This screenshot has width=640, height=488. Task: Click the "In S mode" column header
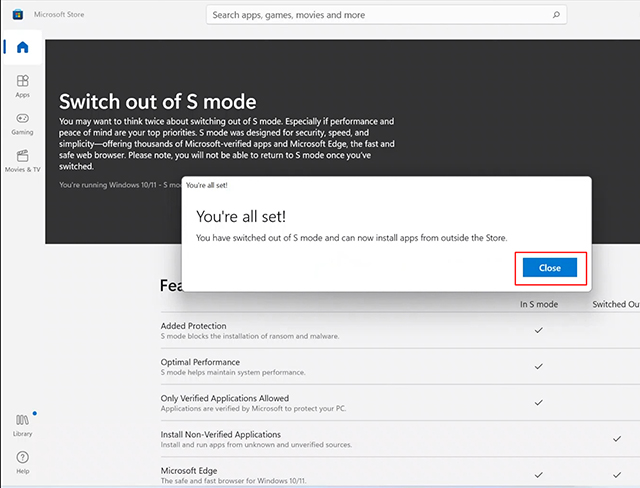[539, 304]
